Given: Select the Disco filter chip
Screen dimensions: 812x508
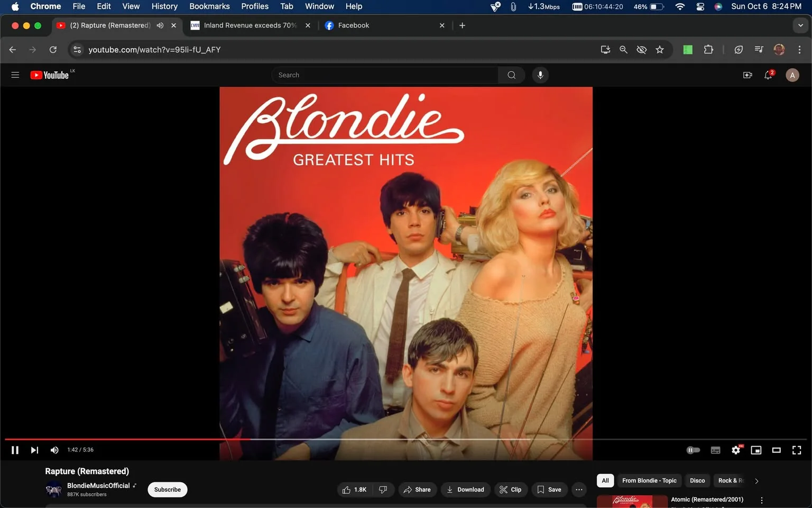Looking at the screenshot, I should point(697,480).
